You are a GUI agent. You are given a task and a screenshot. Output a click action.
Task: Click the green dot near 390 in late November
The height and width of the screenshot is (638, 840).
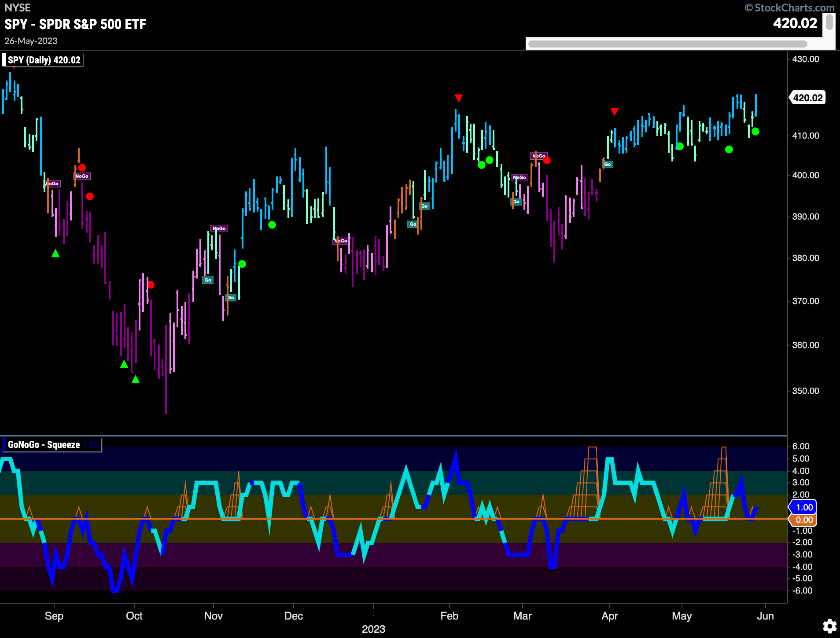[272, 225]
